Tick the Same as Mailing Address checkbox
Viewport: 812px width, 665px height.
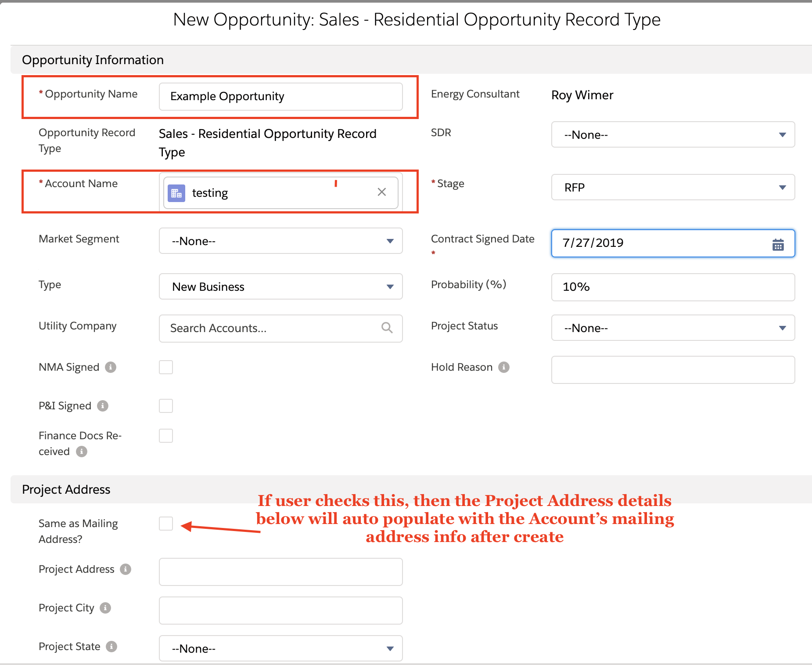coord(166,524)
